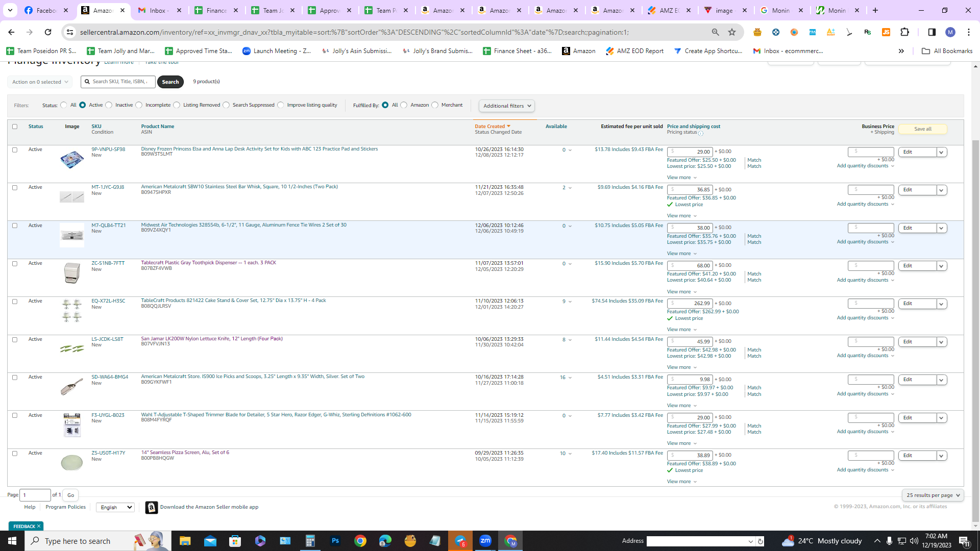Open the Chrome side panel icon

click(x=932, y=32)
